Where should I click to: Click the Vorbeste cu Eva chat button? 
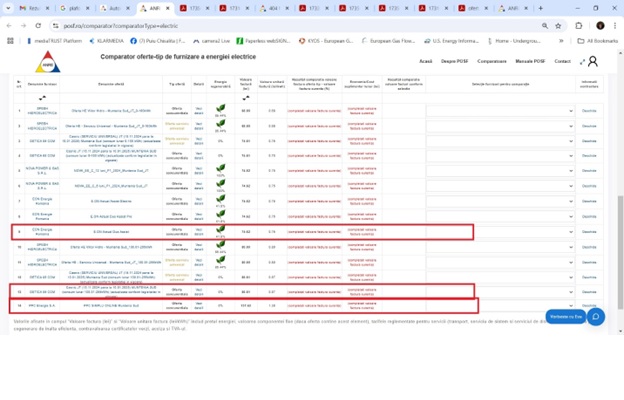[x=566, y=317]
